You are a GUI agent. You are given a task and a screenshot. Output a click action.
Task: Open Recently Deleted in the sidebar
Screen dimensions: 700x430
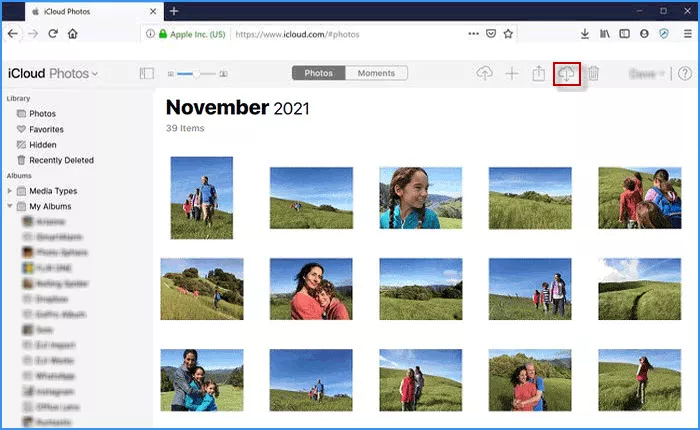(x=60, y=160)
